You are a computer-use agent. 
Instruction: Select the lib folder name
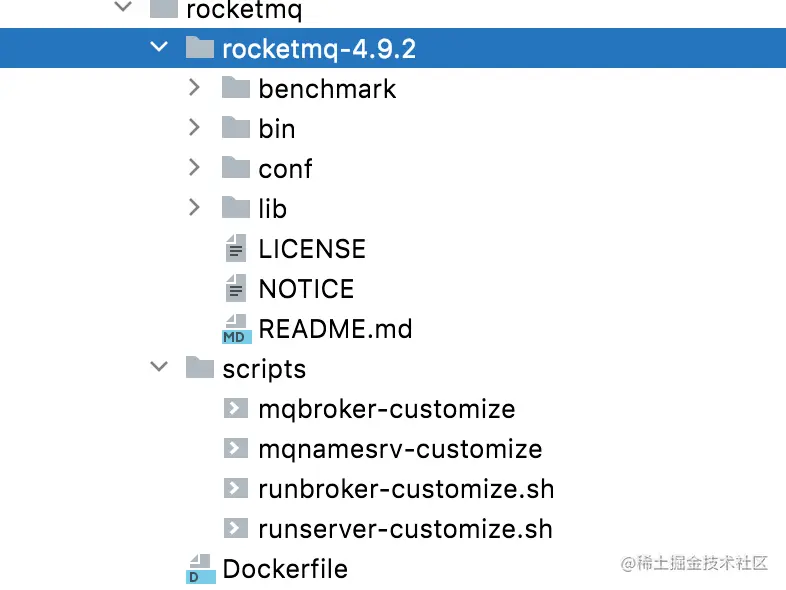point(273,209)
